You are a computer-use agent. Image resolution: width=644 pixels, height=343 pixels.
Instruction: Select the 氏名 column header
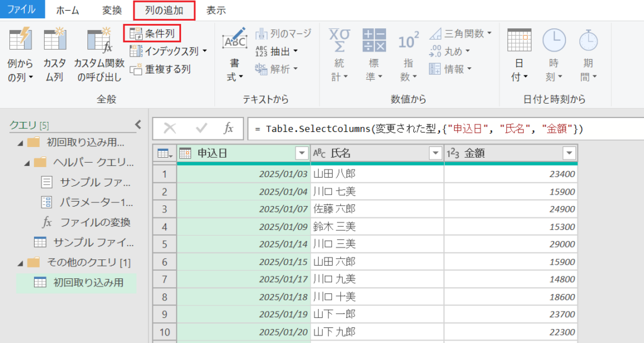pyautogui.click(x=377, y=153)
